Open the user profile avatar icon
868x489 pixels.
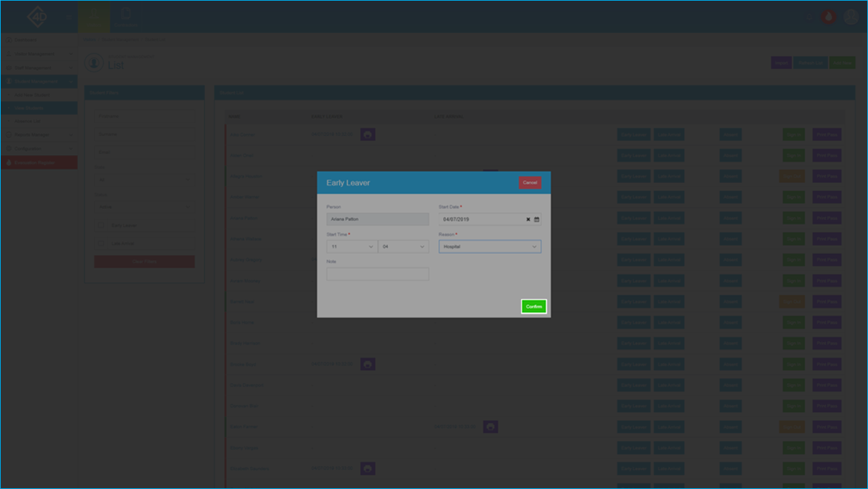pos(851,17)
